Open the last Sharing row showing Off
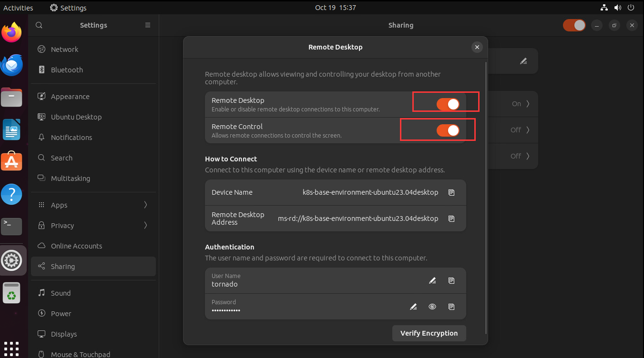This screenshot has height=358, width=644. click(513, 156)
